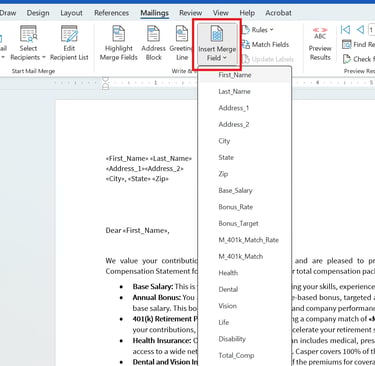Click the record number input field

click(371, 30)
